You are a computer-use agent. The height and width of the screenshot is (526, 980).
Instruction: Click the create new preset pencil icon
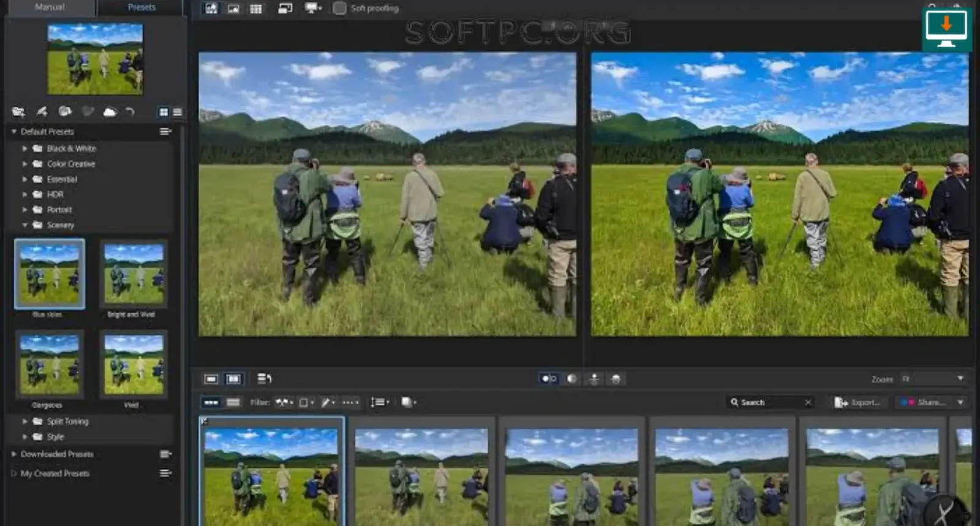point(42,112)
